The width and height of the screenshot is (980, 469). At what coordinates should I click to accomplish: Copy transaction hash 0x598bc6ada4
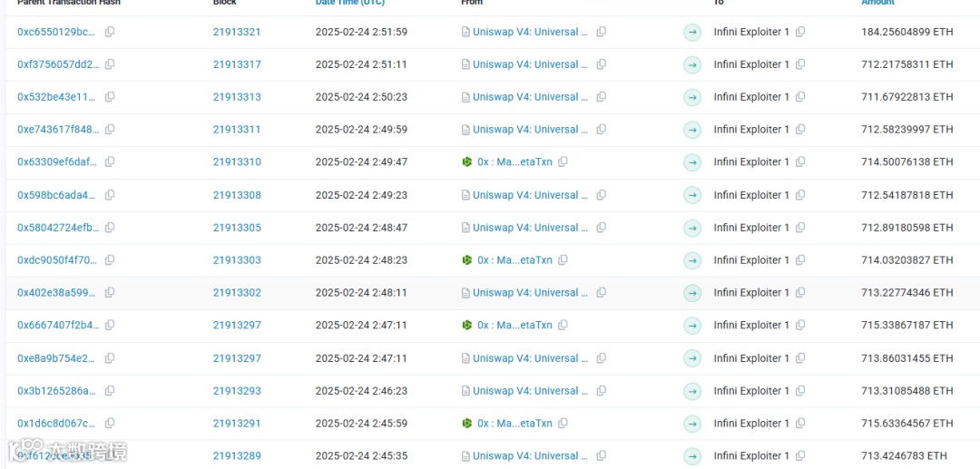[x=110, y=195]
